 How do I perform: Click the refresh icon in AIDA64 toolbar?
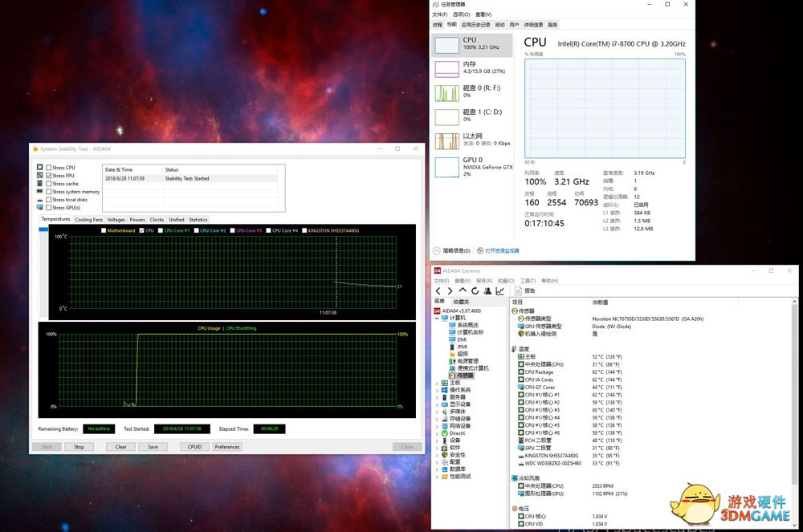coord(475,291)
